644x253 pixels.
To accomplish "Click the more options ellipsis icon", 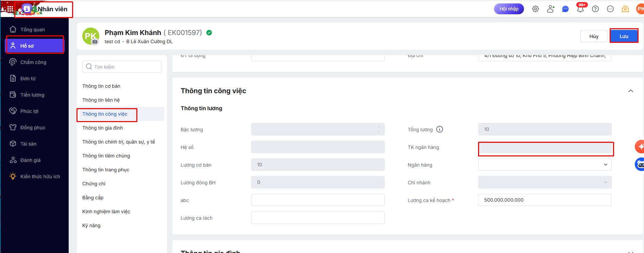I will (x=610, y=9).
